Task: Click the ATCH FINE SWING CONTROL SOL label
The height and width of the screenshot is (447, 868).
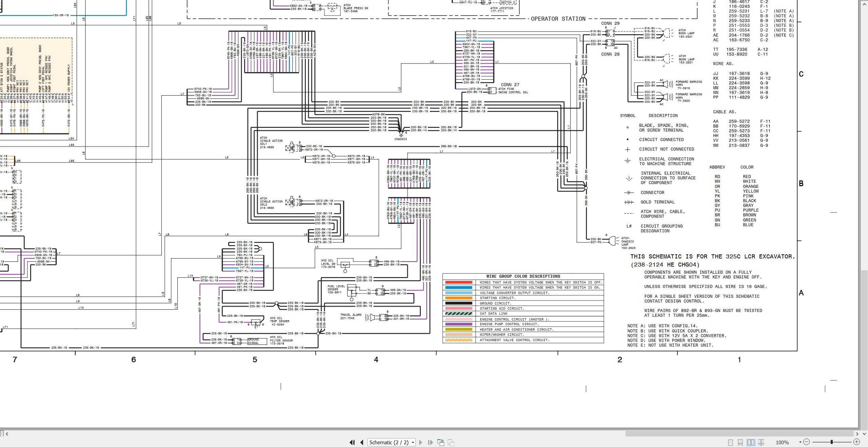Action: [513, 91]
